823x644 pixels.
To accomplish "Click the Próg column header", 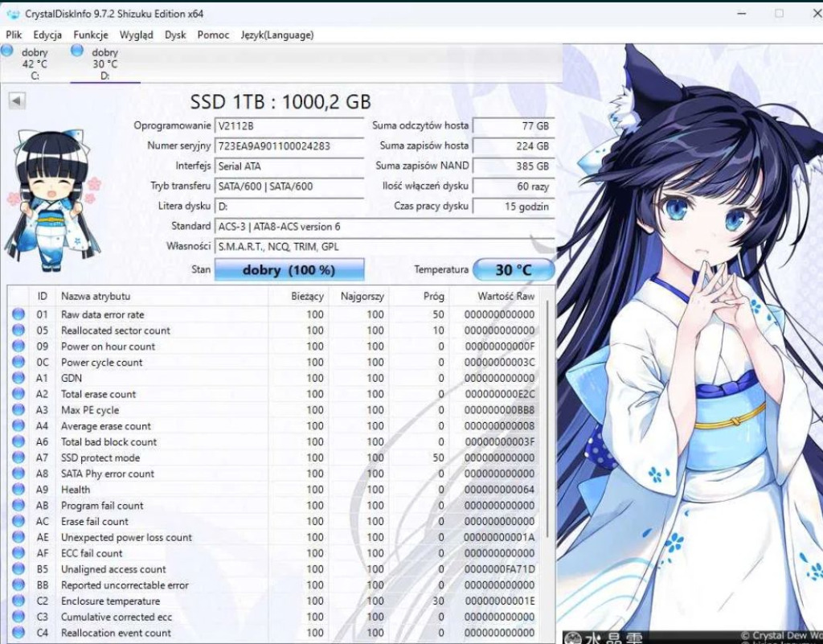I will [x=420, y=296].
